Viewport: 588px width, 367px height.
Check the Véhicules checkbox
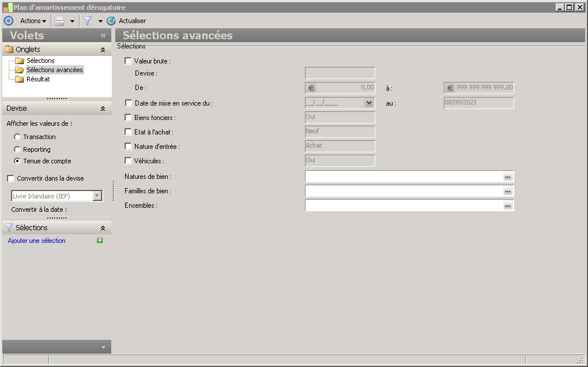pyautogui.click(x=128, y=160)
